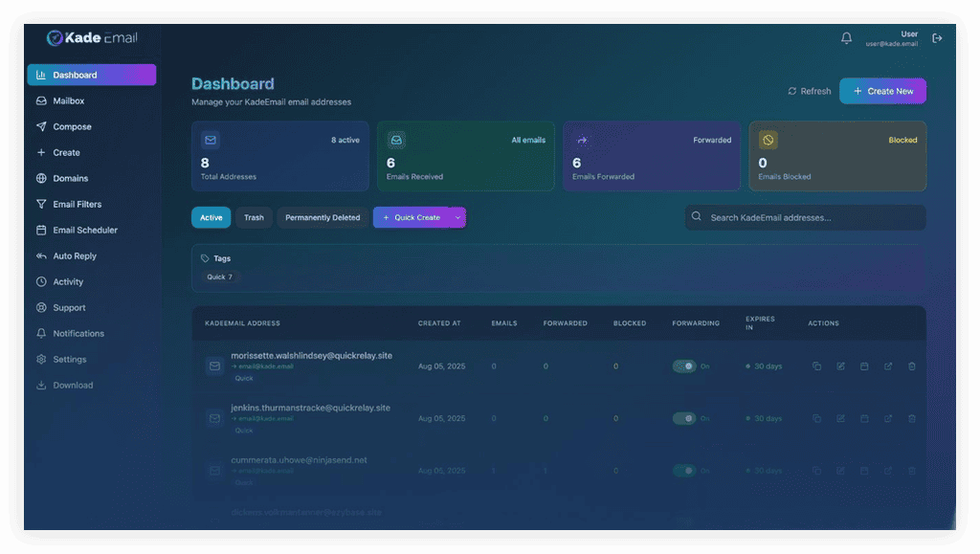Screen dimensions: 980x554
Task: Toggle forwarding for cummerata.uhowe address
Action: click(684, 471)
